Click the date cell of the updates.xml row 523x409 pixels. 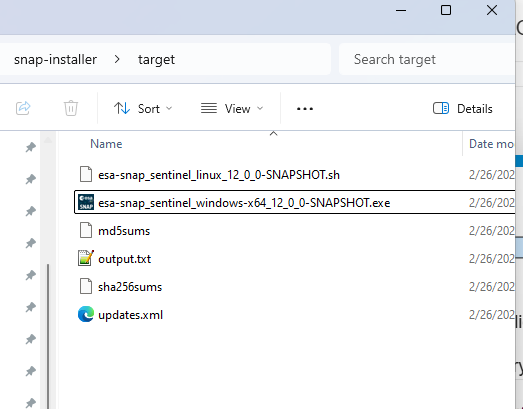tap(492, 315)
